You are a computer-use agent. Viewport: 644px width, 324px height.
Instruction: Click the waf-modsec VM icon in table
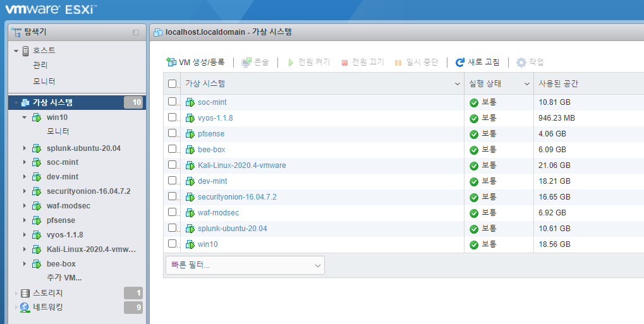(190, 213)
